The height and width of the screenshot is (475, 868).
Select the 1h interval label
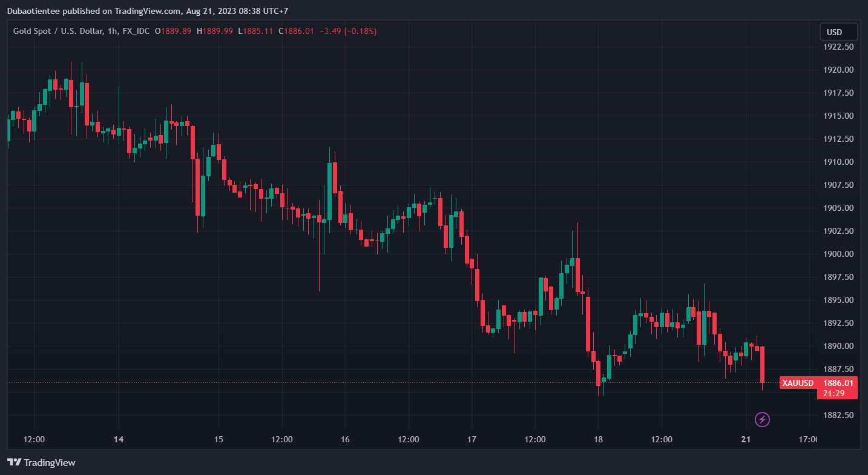pyautogui.click(x=113, y=31)
